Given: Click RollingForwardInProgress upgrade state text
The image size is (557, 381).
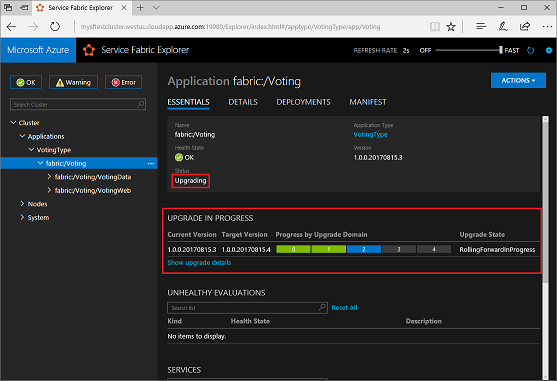Looking at the screenshot, I should [497, 250].
